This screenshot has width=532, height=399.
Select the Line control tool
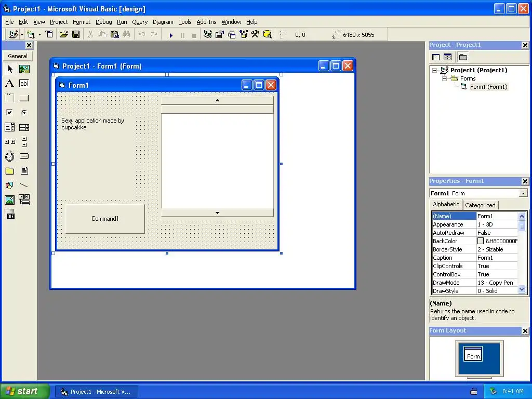click(x=24, y=185)
